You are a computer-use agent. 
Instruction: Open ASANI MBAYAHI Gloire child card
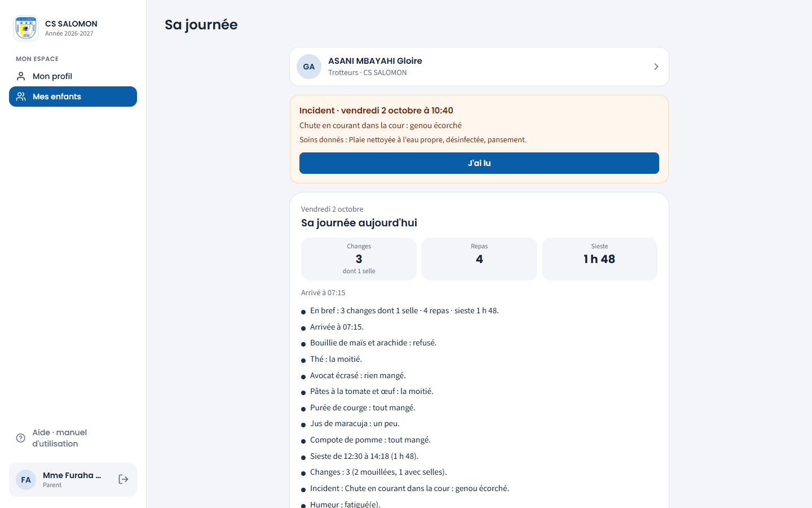point(479,67)
